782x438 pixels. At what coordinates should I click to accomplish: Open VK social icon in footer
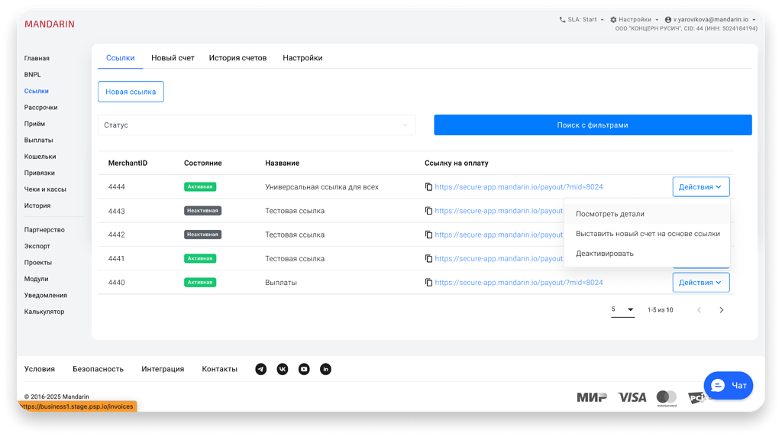point(282,369)
